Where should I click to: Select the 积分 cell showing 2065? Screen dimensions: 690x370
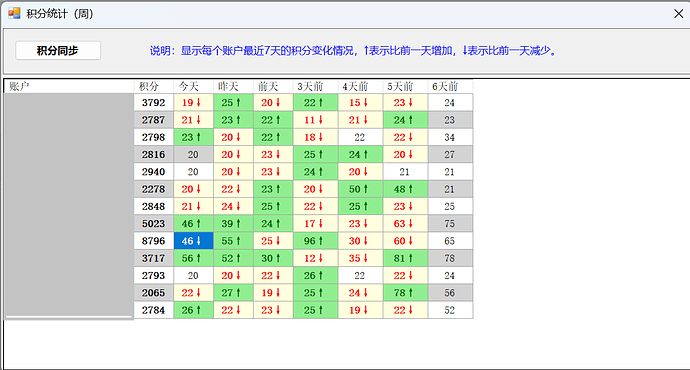coord(154,293)
